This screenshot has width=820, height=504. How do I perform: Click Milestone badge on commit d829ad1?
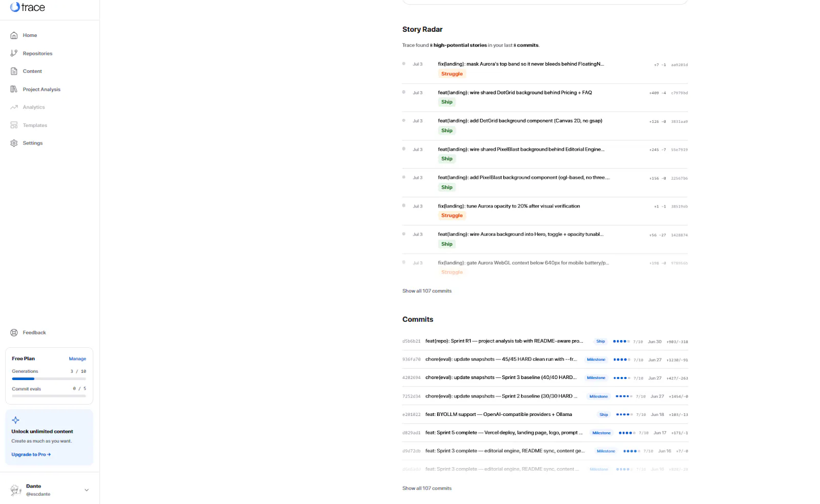pyautogui.click(x=602, y=433)
